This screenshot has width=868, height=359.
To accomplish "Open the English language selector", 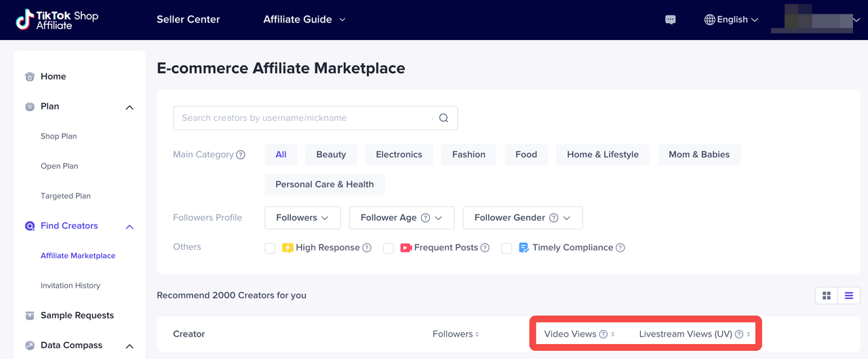I will point(731,20).
